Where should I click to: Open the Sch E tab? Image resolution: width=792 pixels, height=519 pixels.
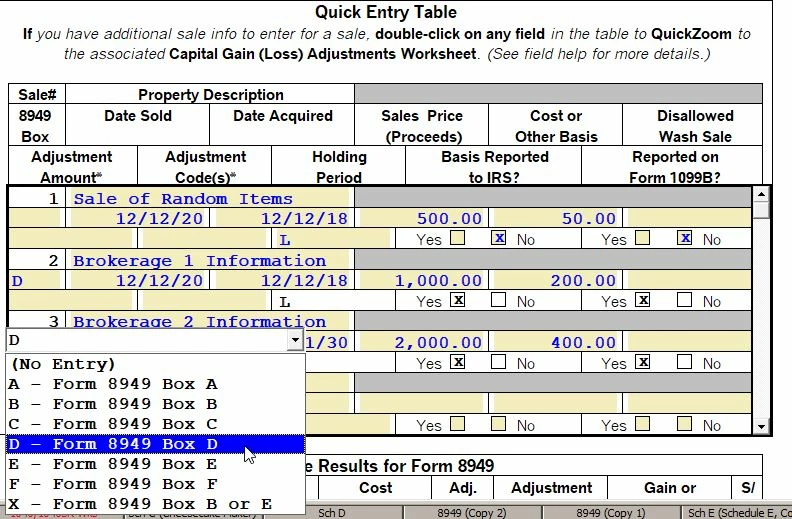click(736, 513)
